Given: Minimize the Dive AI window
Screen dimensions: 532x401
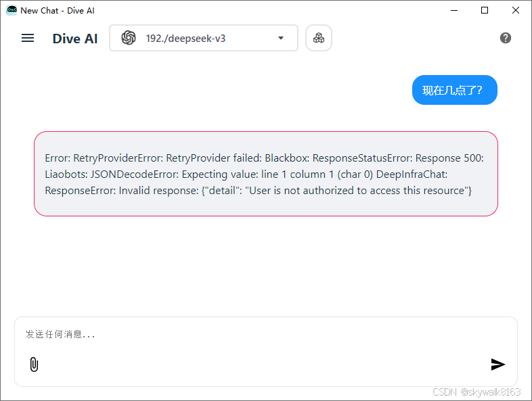Looking at the screenshot, I should point(454,11).
